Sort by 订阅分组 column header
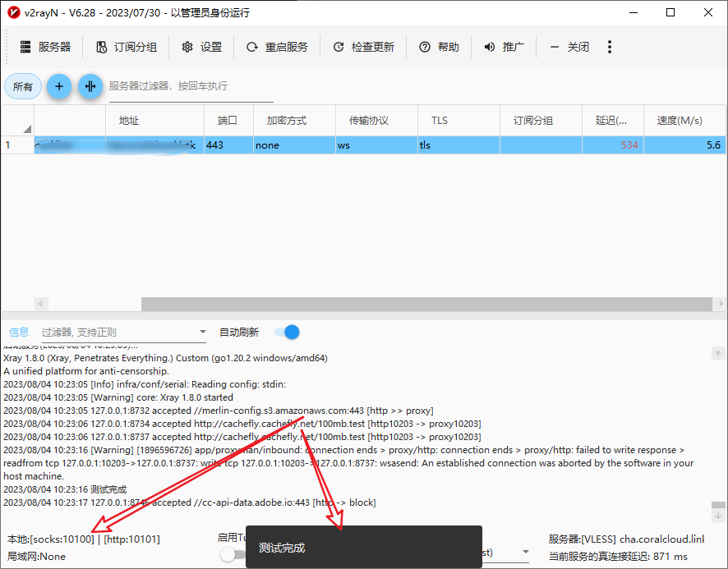Image resolution: width=728 pixels, height=569 pixels. click(x=541, y=121)
